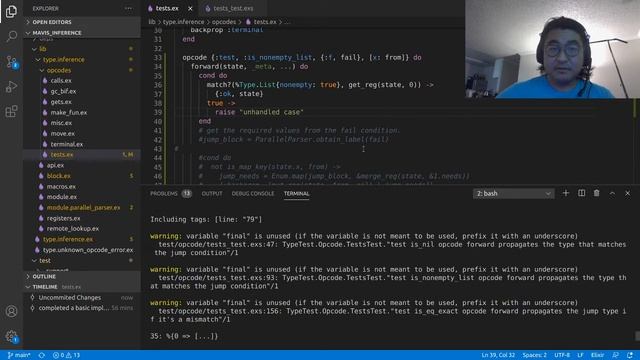The image size is (640, 360).
Task: Open the feedback icon in the status bar
Action: tap(616, 355)
